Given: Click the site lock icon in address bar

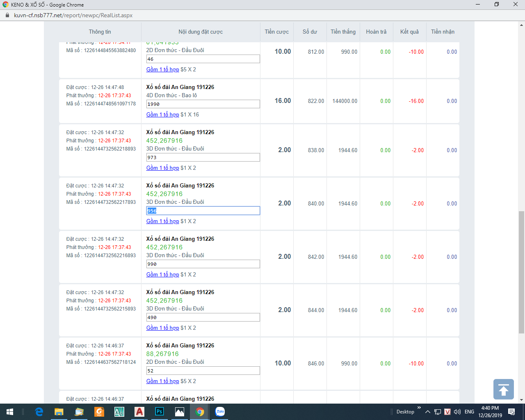Looking at the screenshot, I should tap(7, 15).
